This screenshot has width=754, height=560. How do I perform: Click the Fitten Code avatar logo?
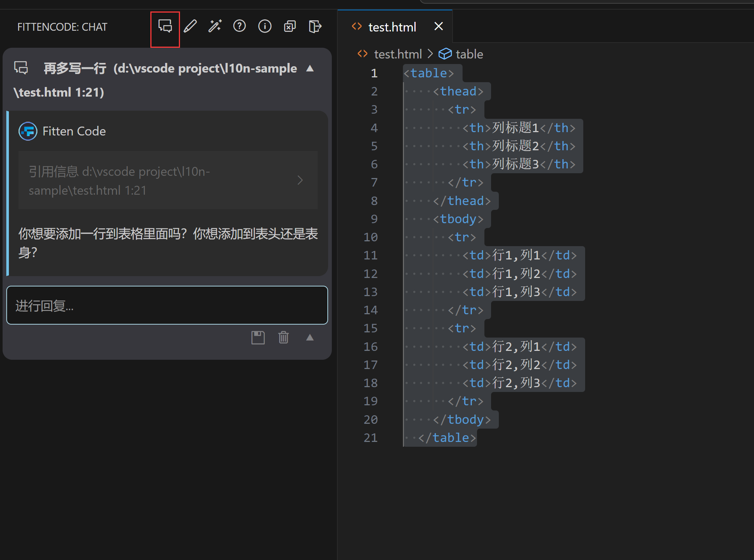[27, 131]
